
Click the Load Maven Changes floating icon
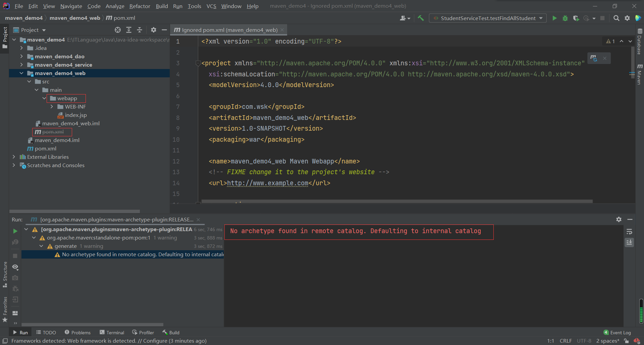point(594,58)
